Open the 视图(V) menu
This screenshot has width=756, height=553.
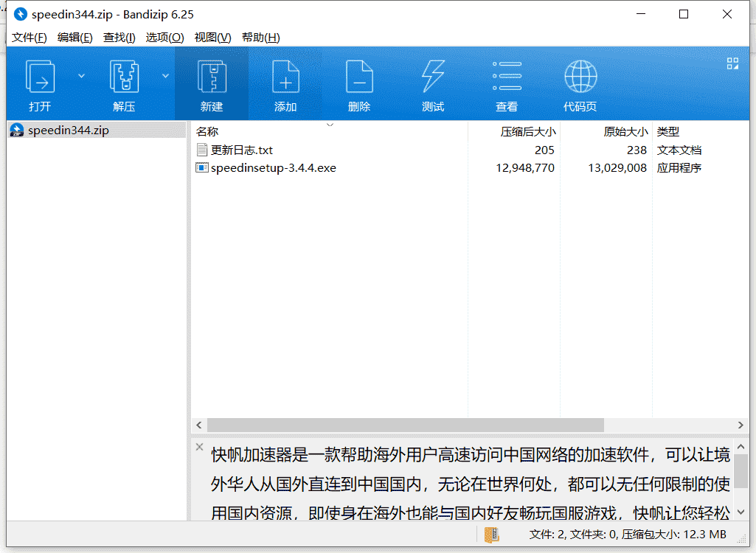click(x=212, y=38)
